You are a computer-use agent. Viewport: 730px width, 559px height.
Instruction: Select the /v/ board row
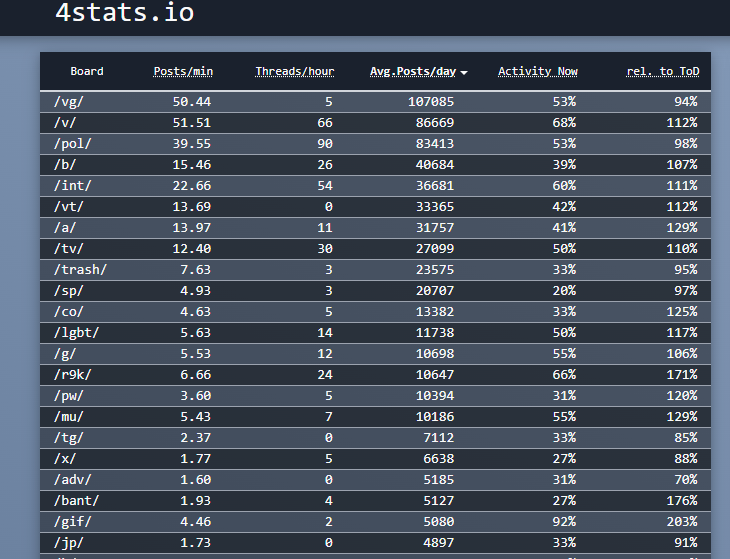click(375, 122)
